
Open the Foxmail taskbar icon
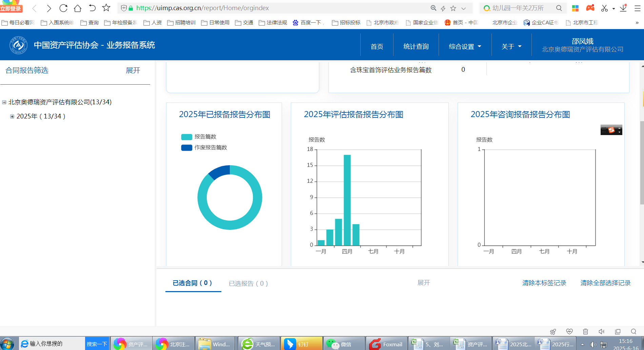[386, 344]
